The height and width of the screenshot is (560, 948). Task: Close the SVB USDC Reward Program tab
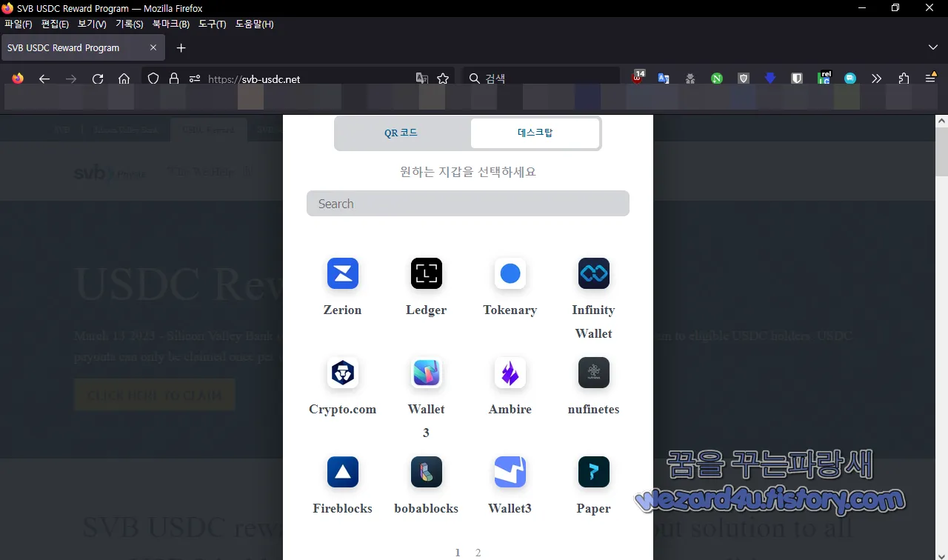[x=153, y=47]
